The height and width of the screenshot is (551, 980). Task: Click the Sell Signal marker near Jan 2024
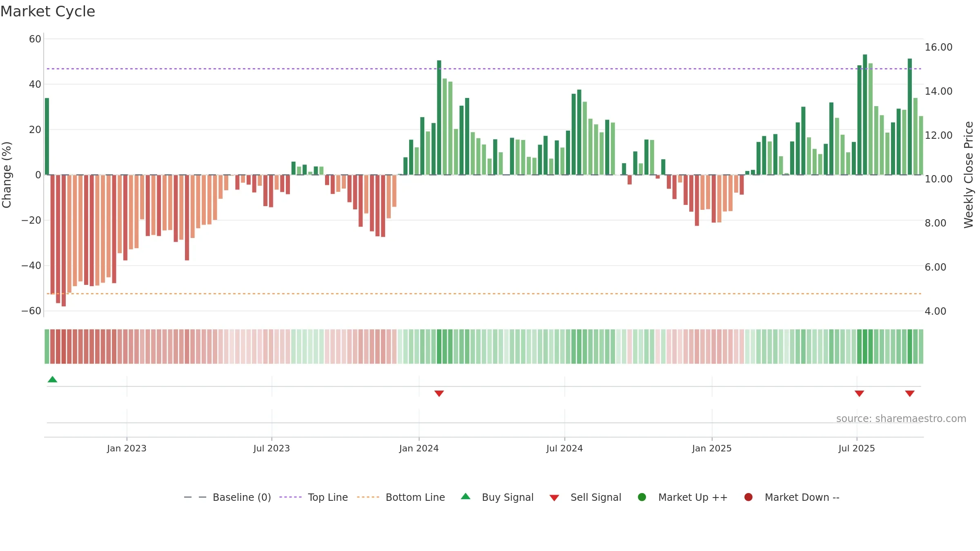[439, 393]
